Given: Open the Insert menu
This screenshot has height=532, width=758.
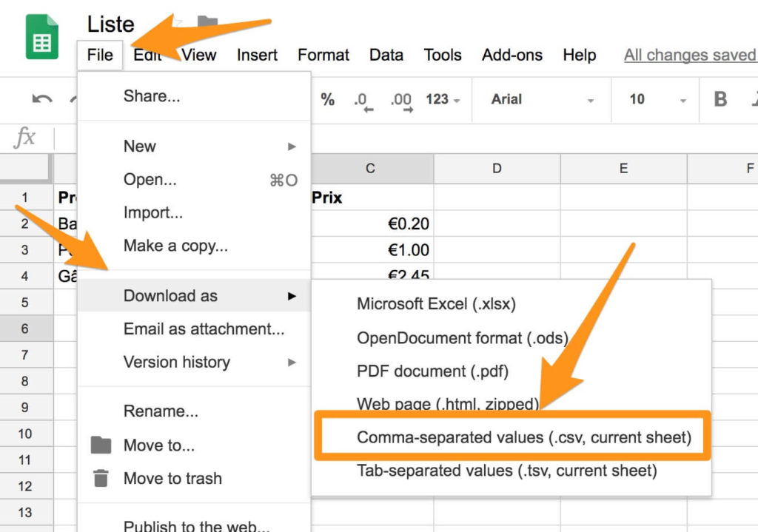Looking at the screenshot, I should (257, 55).
